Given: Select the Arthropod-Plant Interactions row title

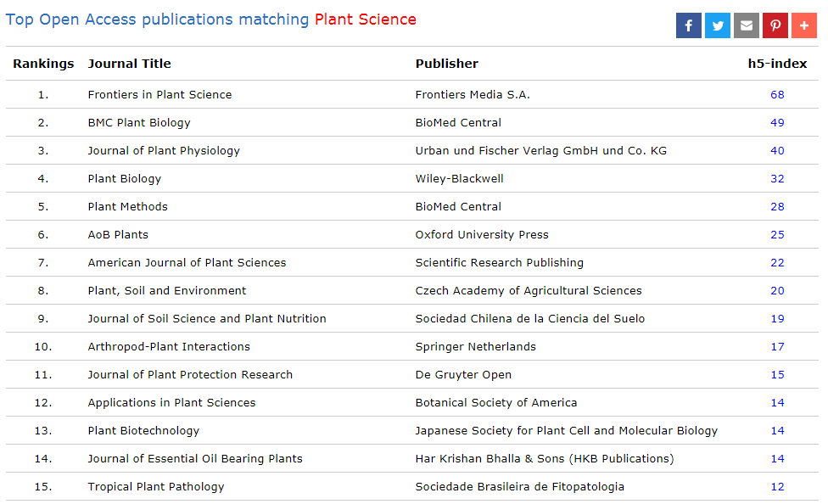Looking at the screenshot, I should point(169,347).
